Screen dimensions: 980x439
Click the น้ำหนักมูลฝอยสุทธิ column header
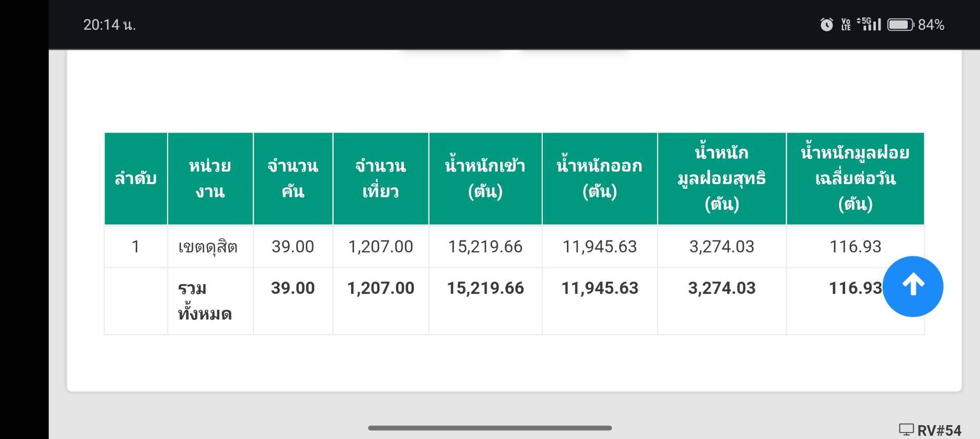tap(722, 178)
